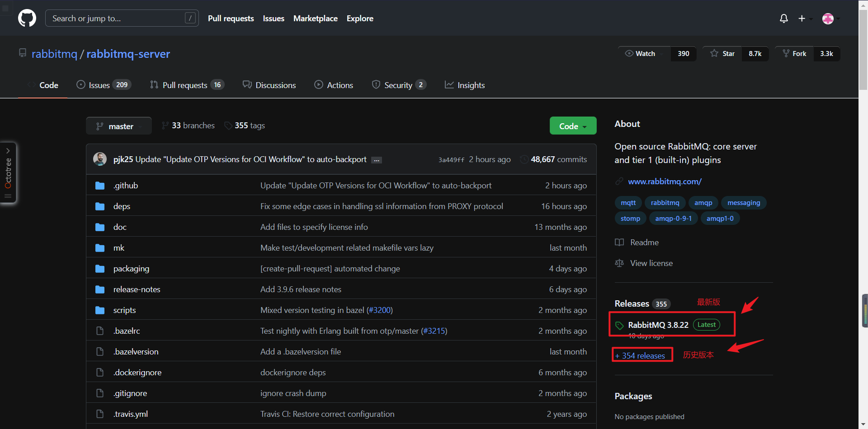Viewport: 868px width, 429px height.
Task: Open the .dockerignore file icon
Action: coord(100,373)
